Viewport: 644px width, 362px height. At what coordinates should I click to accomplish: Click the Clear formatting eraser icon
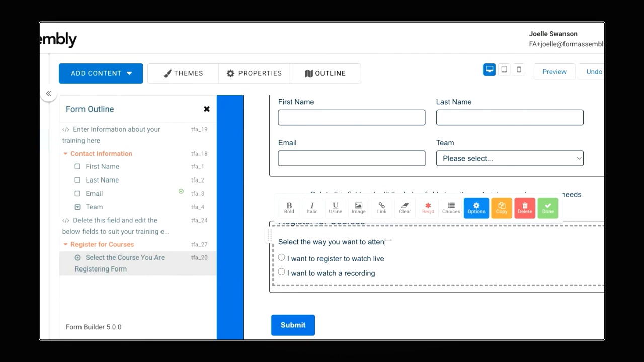pyautogui.click(x=405, y=207)
